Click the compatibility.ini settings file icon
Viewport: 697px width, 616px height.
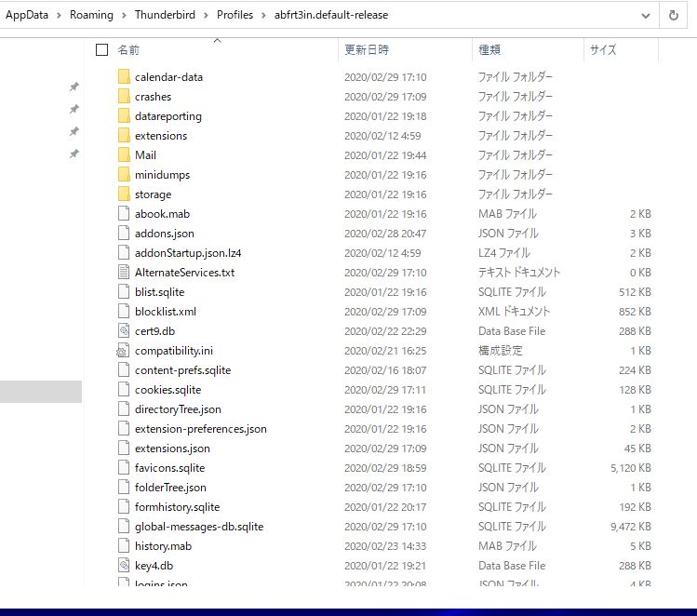[125, 351]
